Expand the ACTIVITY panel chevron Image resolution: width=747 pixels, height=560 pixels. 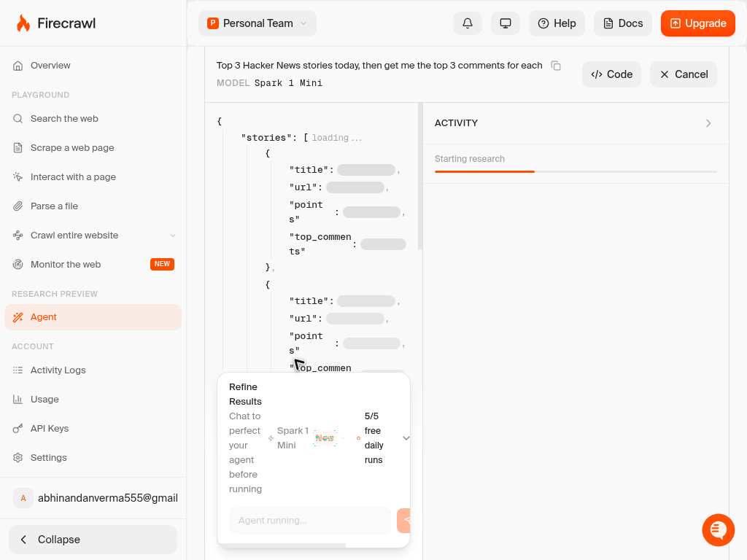point(708,123)
